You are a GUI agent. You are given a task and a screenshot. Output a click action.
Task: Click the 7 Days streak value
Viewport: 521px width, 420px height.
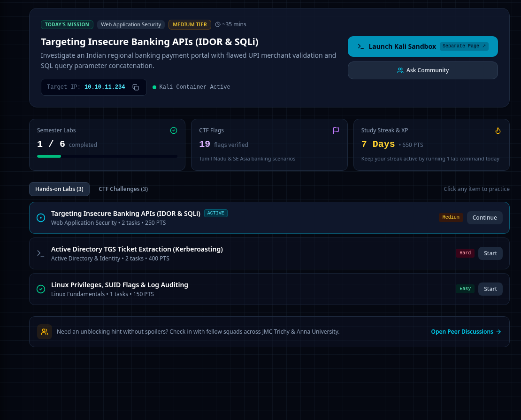point(378,144)
